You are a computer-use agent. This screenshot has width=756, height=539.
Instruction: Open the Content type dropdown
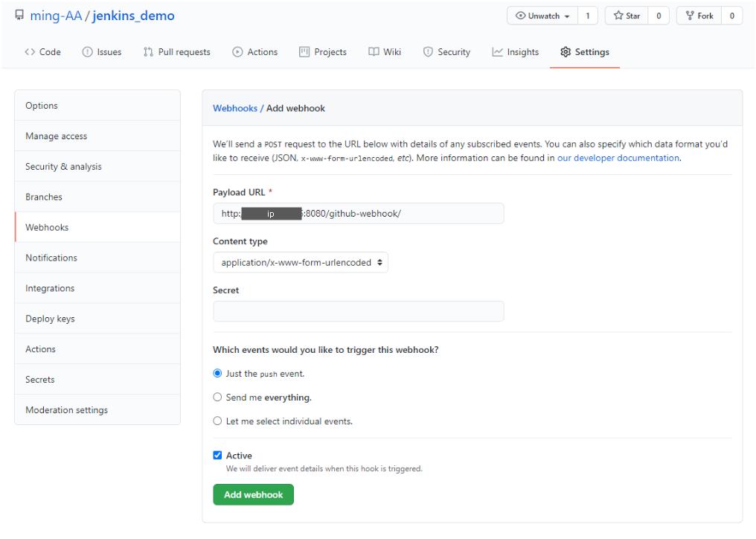301,262
